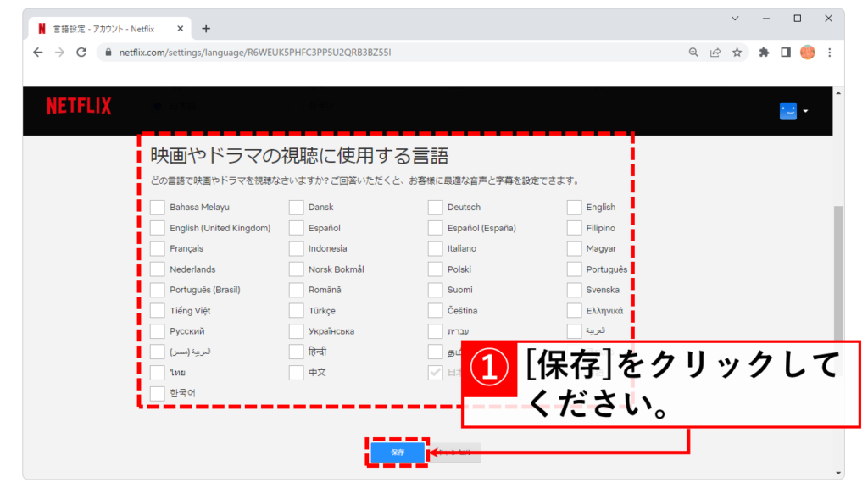
Task: Select the 한국어 checkbox
Action: coord(157,393)
